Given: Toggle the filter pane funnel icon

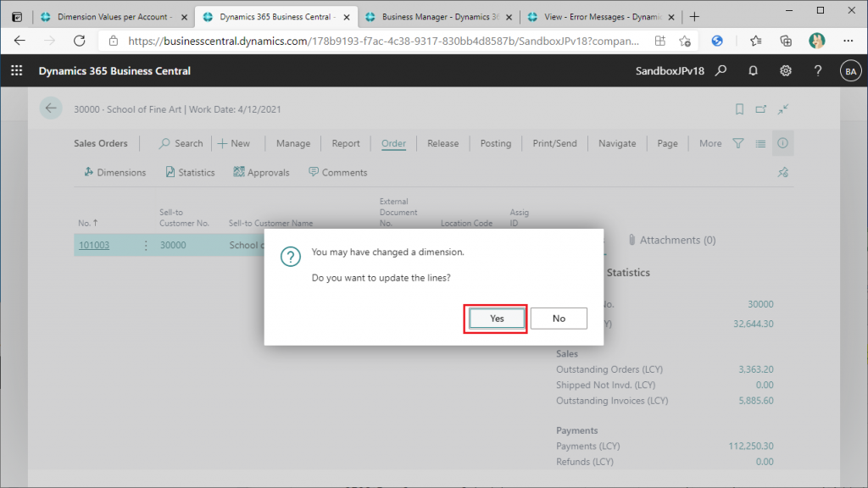Looking at the screenshot, I should pos(738,143).
